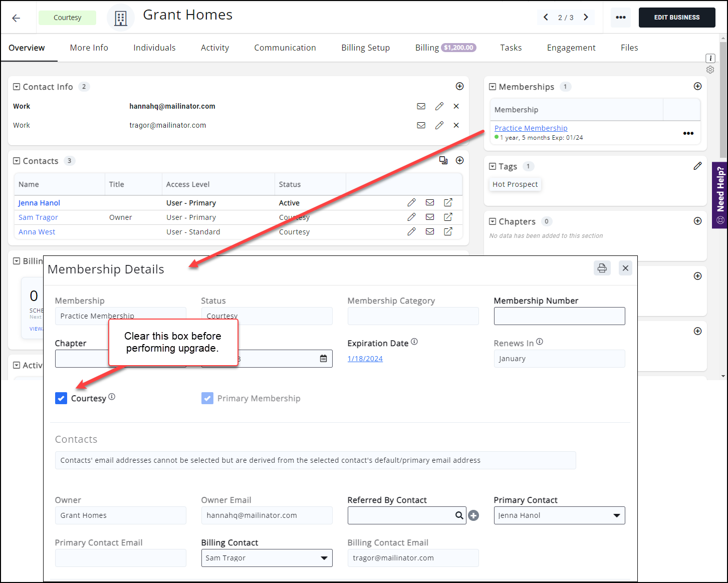Switch to the Billing Setup tab

365,48
